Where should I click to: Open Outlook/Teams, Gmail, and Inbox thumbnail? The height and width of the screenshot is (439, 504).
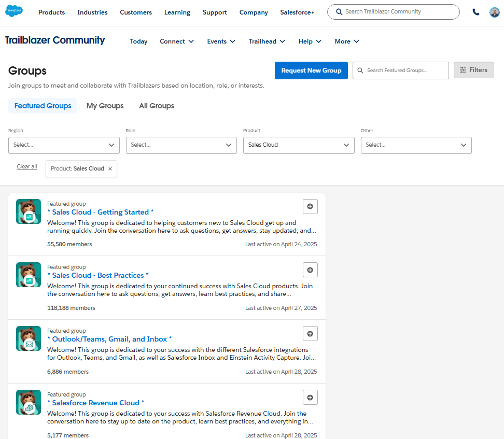tap(29, 338)
